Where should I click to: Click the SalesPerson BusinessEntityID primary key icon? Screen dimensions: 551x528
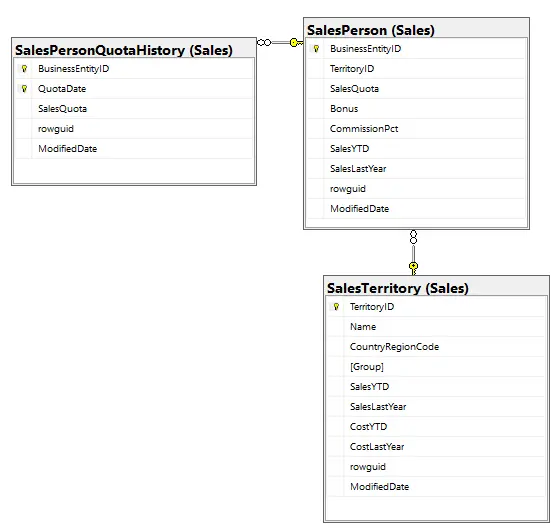[316, 49]
